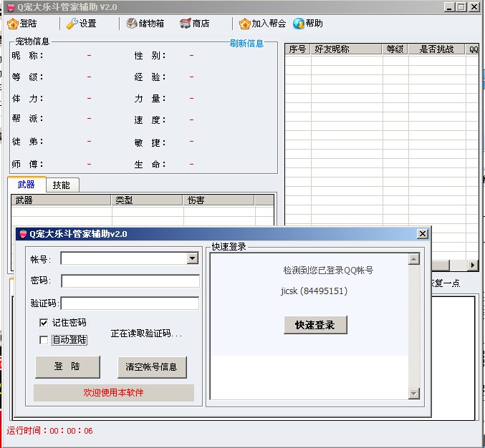This screenshot has width=485, height=448.
Task: Open the 商店 shop cart icon
Action: [x=185, y=24]
